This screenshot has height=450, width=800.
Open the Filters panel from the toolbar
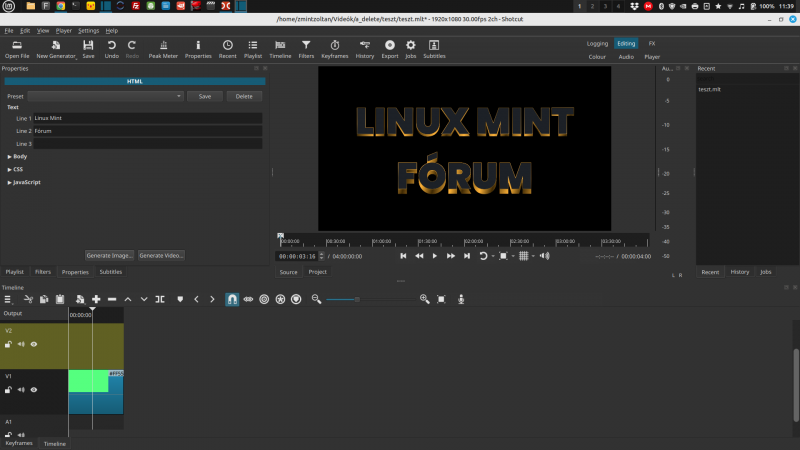(306, 49)
